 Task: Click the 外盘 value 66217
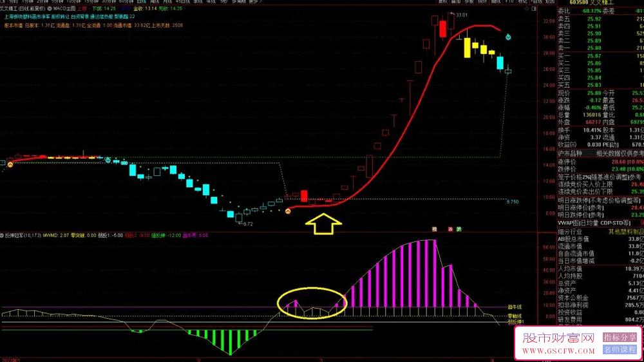click(x=593, y=122)
